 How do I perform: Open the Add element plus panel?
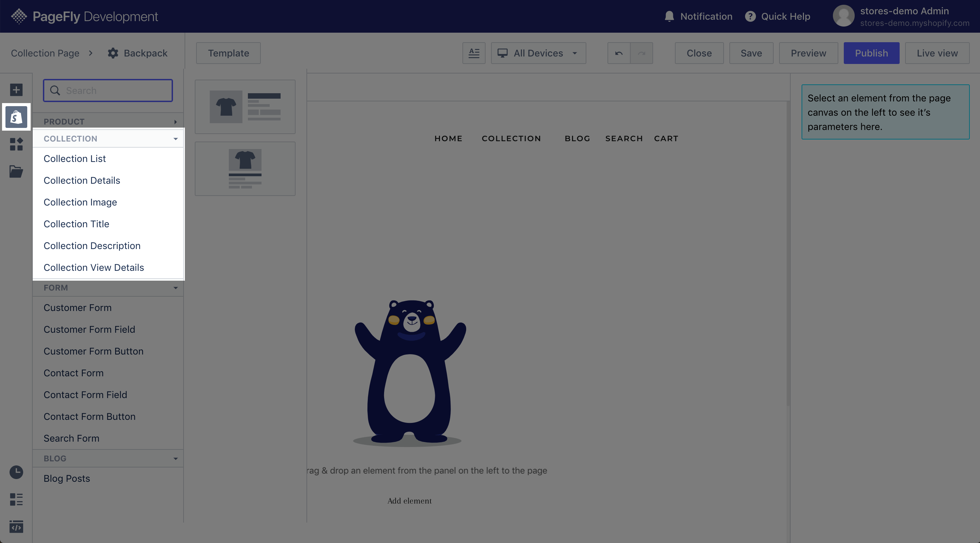click(16, 90)
